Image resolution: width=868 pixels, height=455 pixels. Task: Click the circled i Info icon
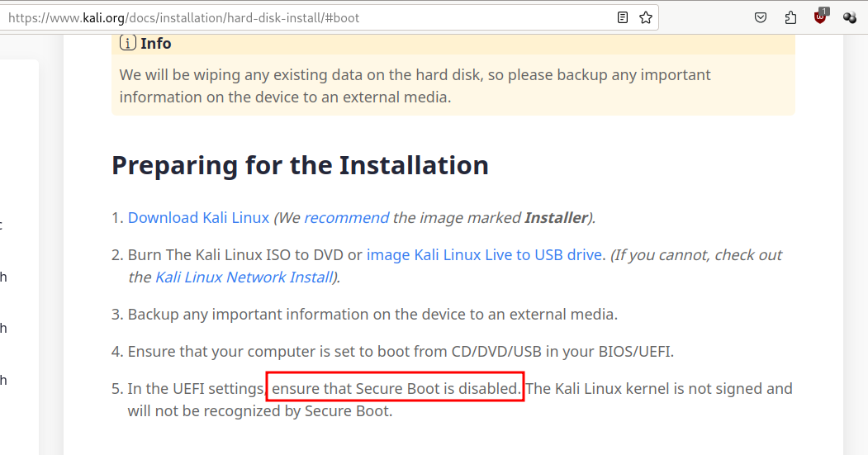tap(128, 43)
